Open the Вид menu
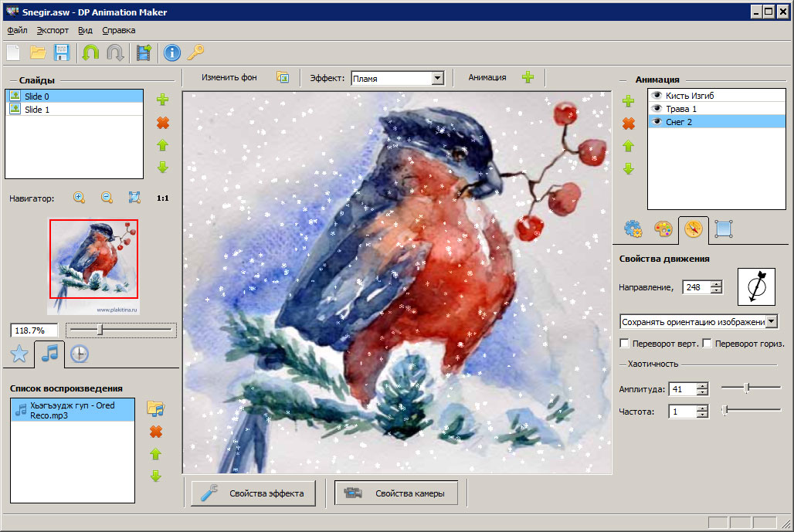794x532 pixels. tap(85, 30)
